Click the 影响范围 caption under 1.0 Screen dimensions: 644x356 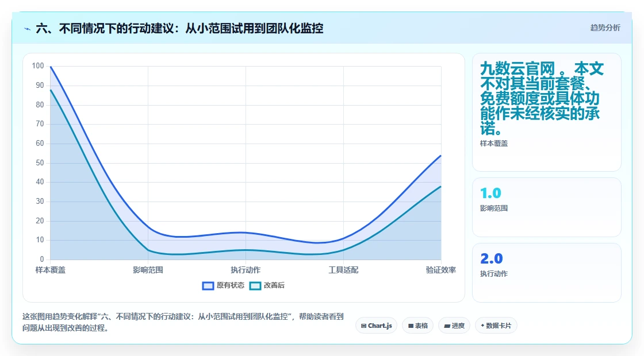click(x=494, y=208)
